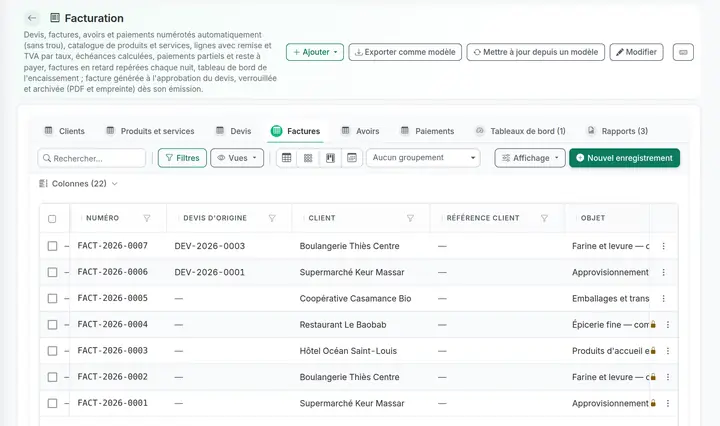
Task: Click lock icon on FACT-2026-0003 row
Action: [x=653, y=351]
